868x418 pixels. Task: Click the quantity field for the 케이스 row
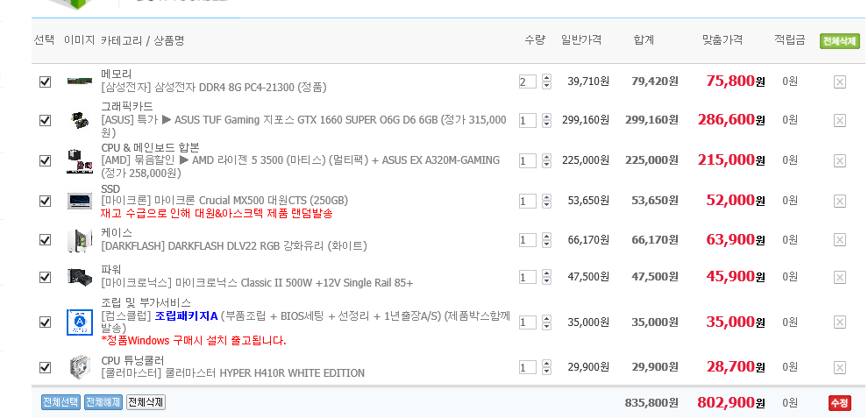tap(527, 240)
